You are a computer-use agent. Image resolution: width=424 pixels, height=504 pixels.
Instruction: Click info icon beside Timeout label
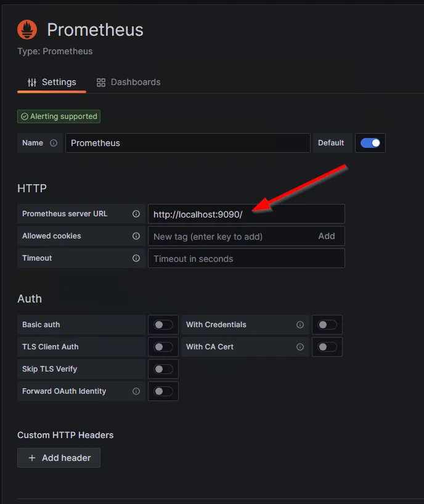[136, 258]
